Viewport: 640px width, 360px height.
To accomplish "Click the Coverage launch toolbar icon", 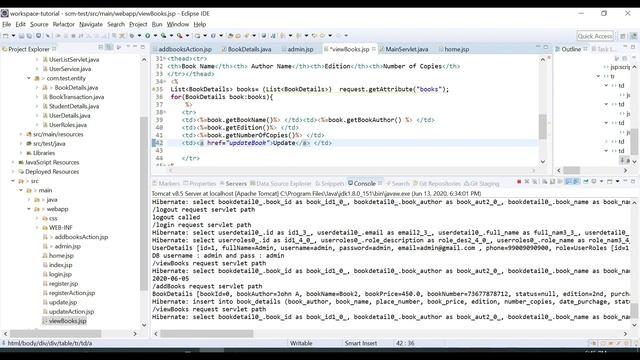I will 163,36.
